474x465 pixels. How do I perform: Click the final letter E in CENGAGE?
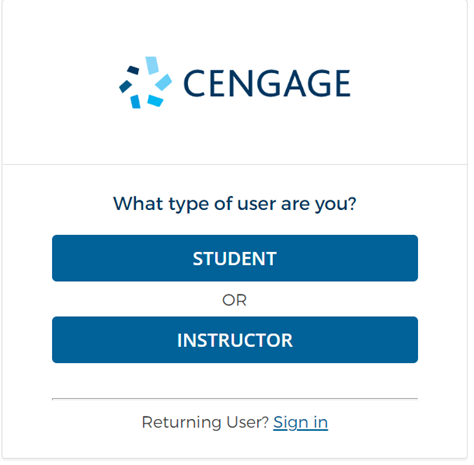(341, 83)
